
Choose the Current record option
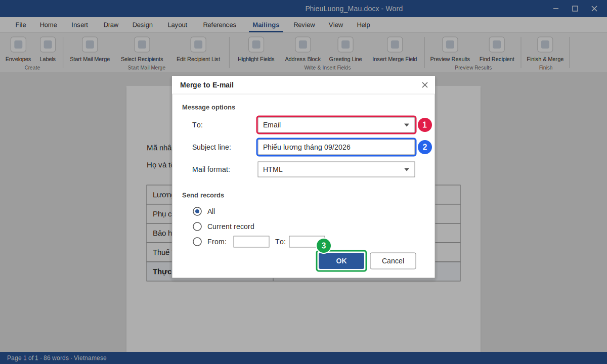tap(197, 226)
